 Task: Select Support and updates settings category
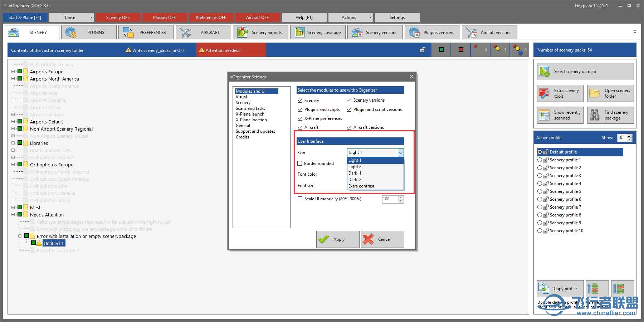(x=255, y=131)
